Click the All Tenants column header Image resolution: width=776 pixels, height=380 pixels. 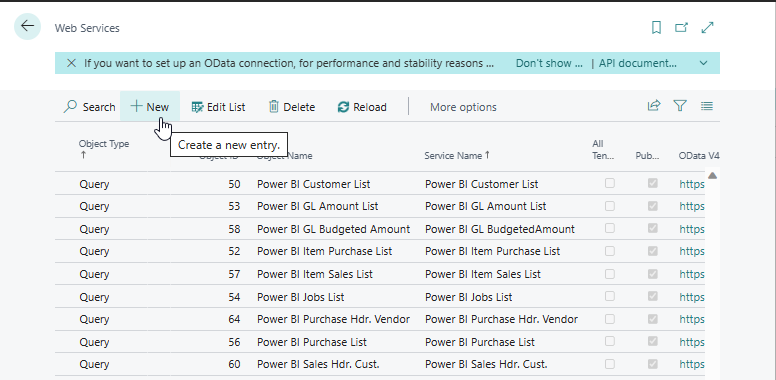coord(603,149)
